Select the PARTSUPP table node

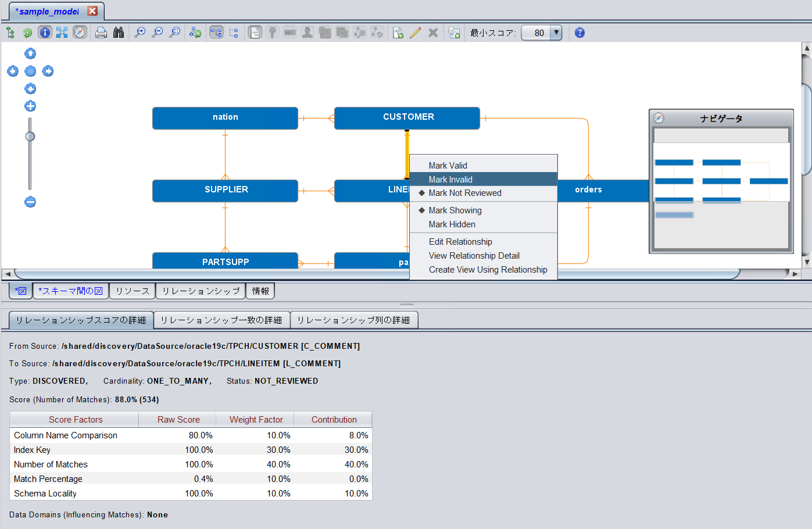tap(225, 261)
